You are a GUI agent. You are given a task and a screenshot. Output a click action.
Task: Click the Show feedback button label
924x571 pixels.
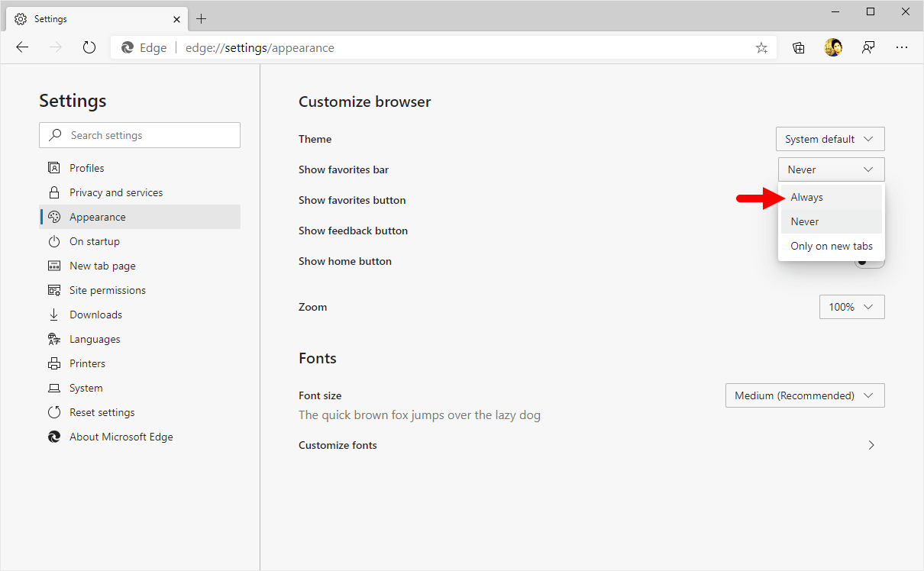353,231
